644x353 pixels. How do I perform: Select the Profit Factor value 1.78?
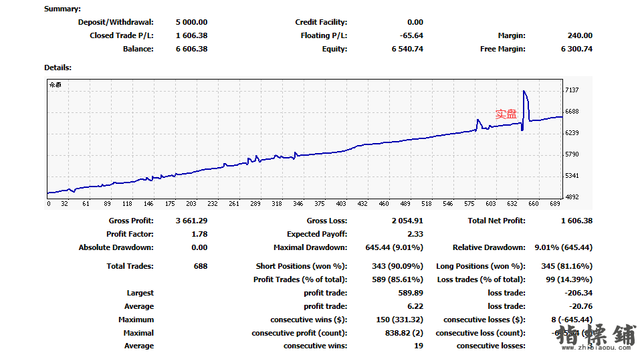(x=199, y=234)
